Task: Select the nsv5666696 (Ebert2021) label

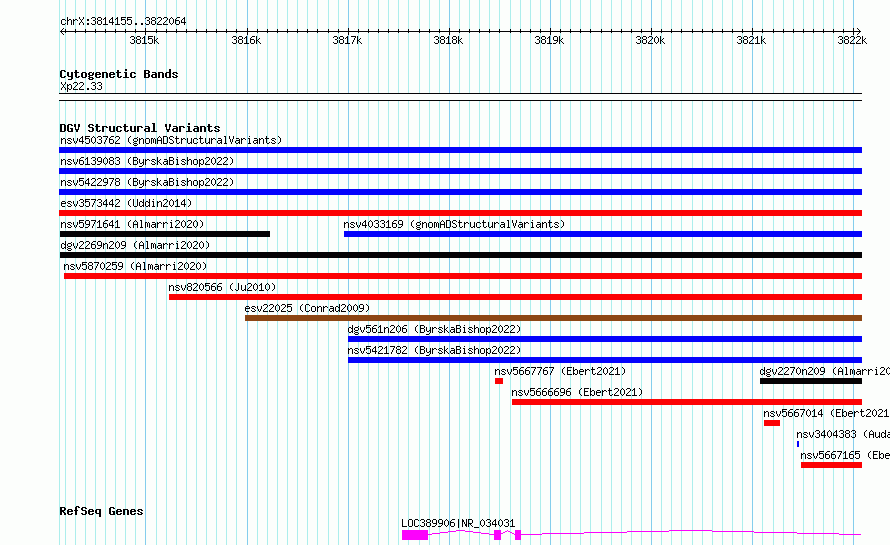Action: 577,392
